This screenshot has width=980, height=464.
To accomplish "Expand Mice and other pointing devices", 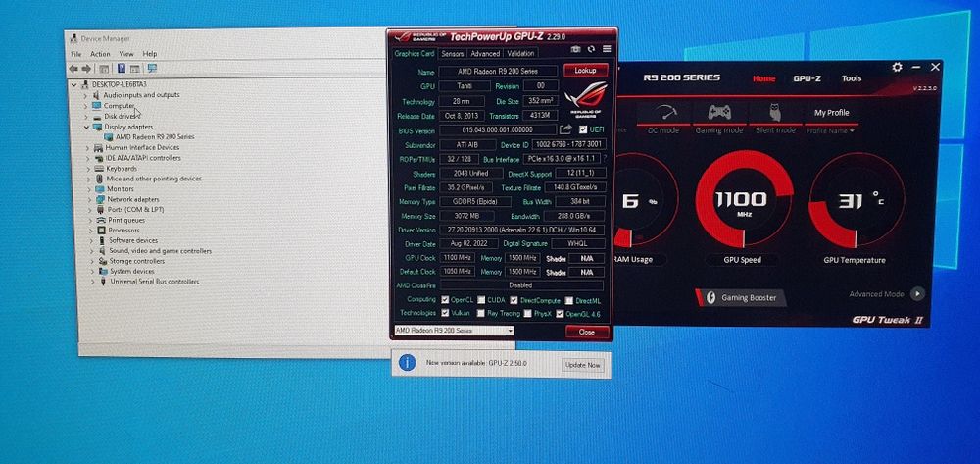I will pyautogui.click(x=89, y=179).
